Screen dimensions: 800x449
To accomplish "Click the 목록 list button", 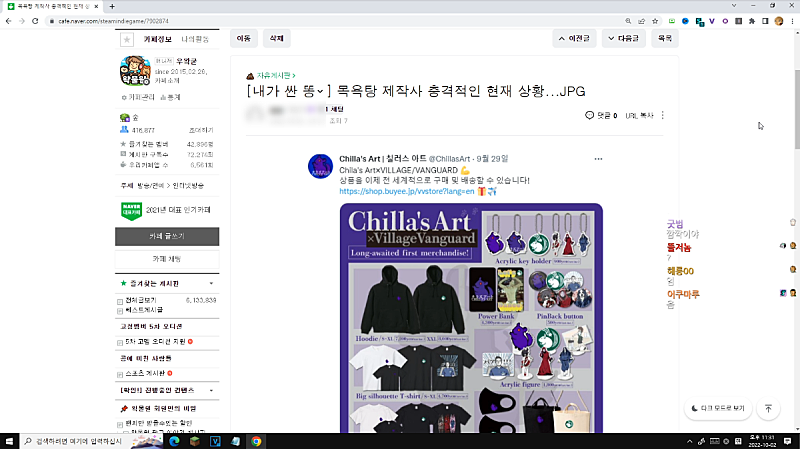I will [665, 38].
